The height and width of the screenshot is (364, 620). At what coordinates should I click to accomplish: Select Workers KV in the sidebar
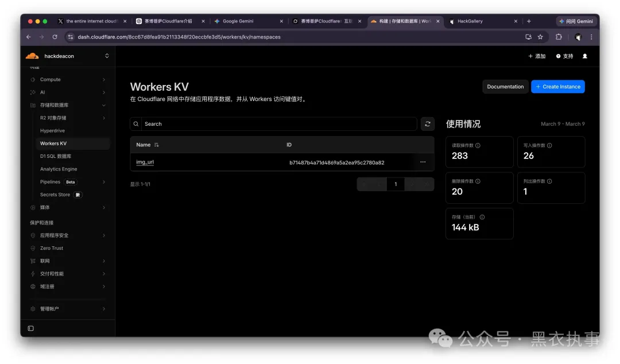73,144
